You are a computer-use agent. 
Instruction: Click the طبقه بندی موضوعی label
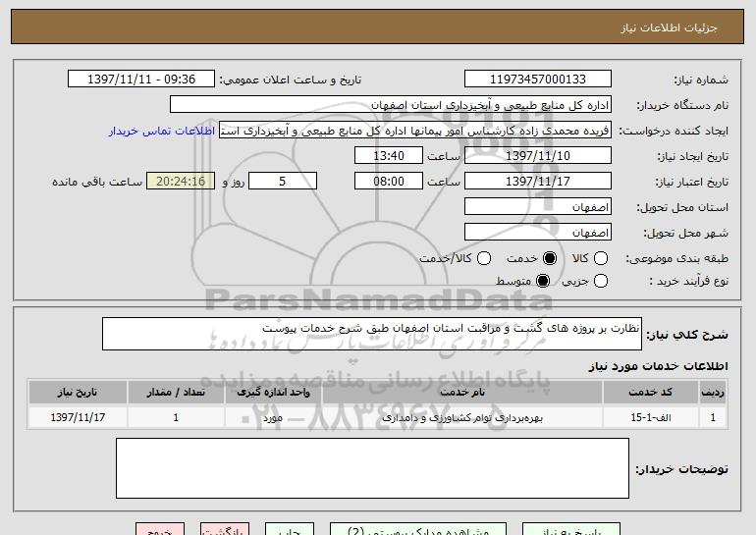[x=676, y=259]
